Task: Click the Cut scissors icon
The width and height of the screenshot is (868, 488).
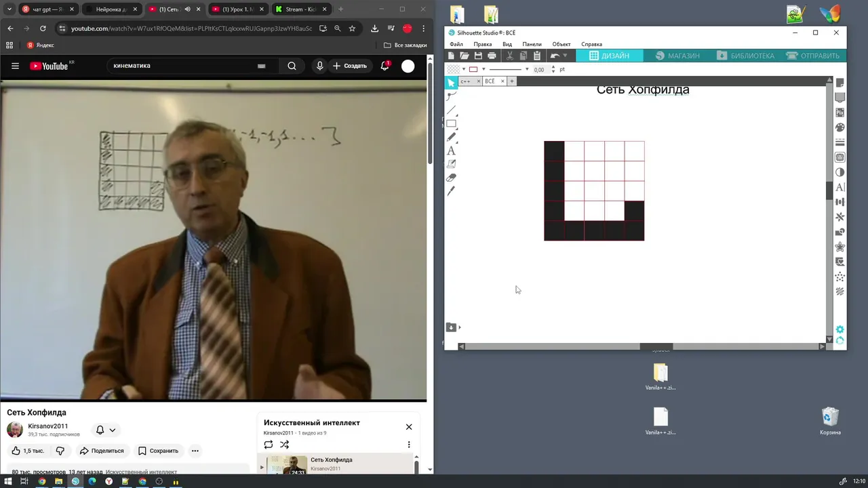Action: tap(510, 56)
